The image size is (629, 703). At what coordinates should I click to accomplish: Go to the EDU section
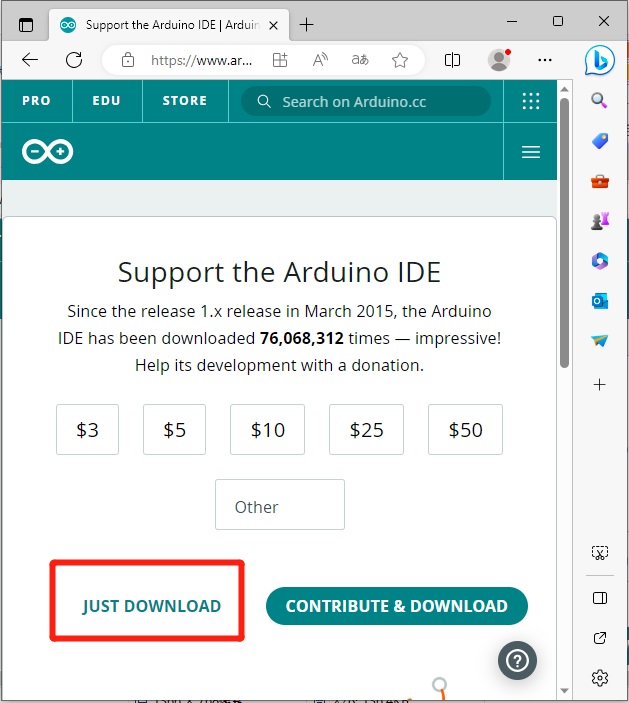(x=107, y=101)
